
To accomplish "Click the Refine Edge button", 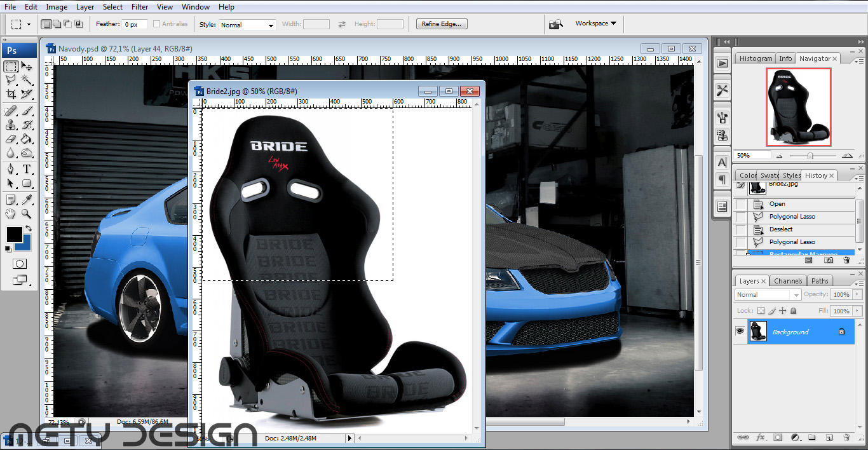I will [x=442, y=24].
